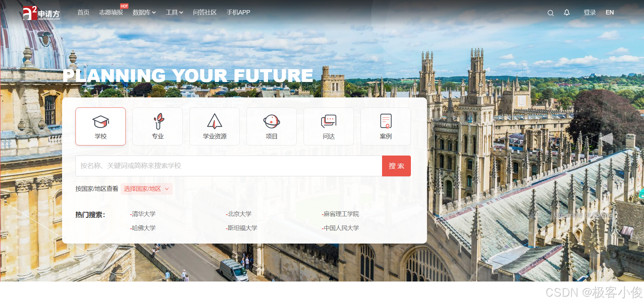Open 志愿填报 in the navigation
The width and height of the screenshot is (644, 303).
(111, 12)
